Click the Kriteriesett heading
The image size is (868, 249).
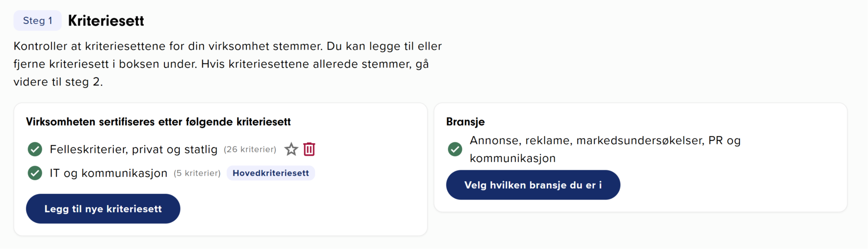[x=106, y=21]
